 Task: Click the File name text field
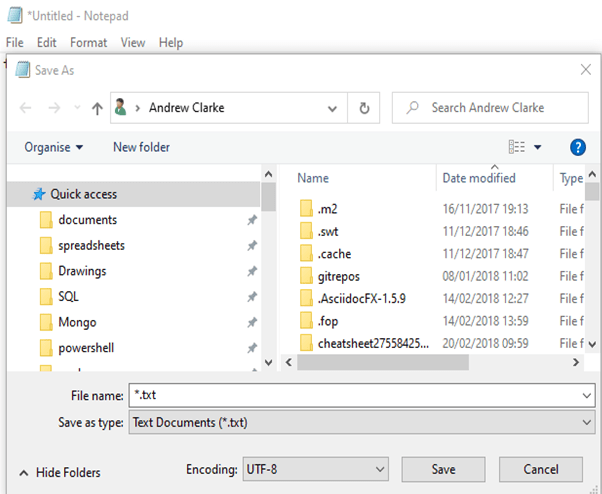tap(362, 395)
